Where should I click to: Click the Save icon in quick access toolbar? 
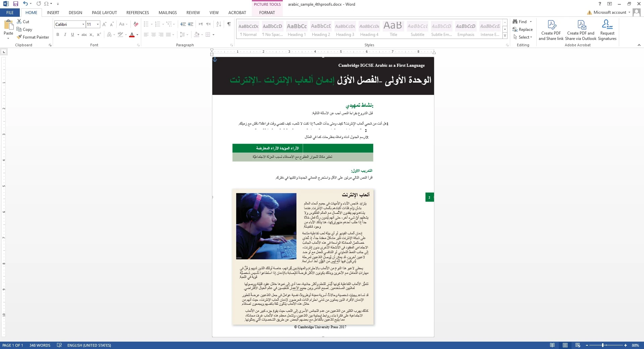point(15,4)
